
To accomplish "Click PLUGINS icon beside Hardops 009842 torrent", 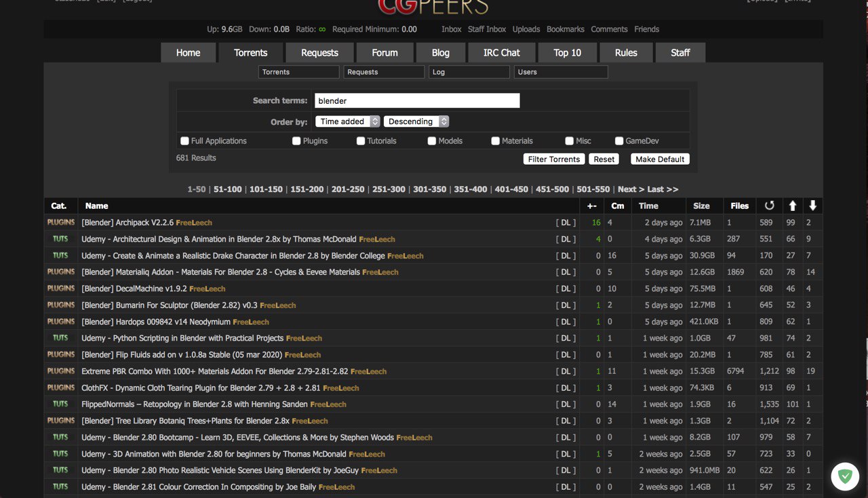I will tap(61, 322).
